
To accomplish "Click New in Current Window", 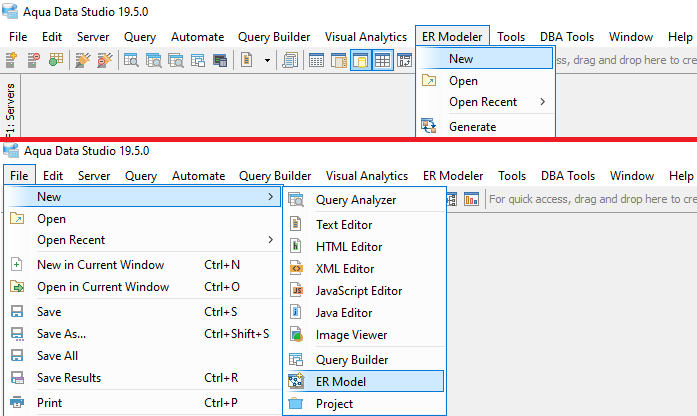I will click(x=100, y=265).
